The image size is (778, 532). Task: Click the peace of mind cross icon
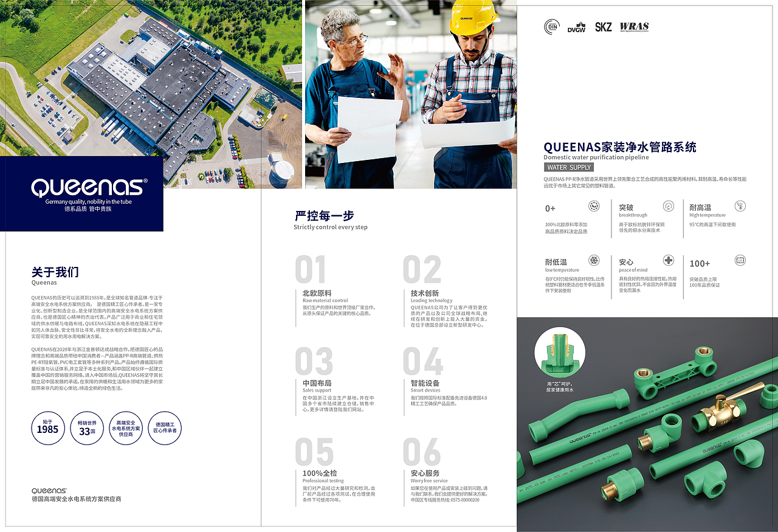668,261
